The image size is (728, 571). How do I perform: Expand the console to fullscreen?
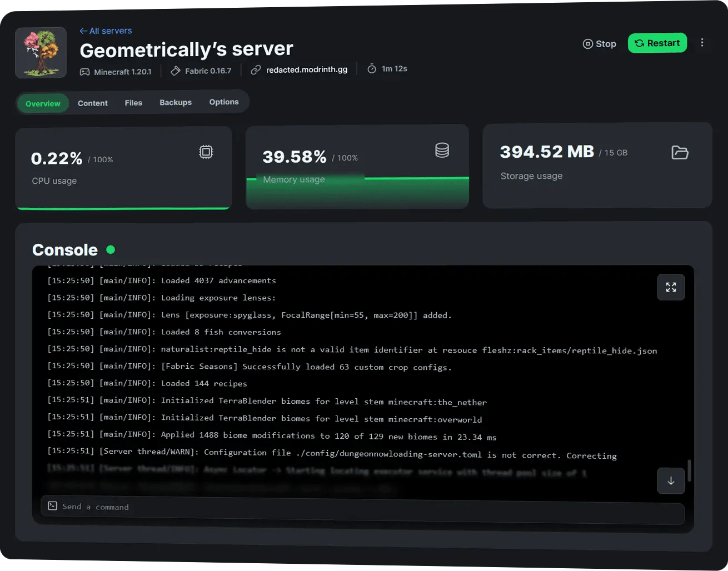pos(671,287)
